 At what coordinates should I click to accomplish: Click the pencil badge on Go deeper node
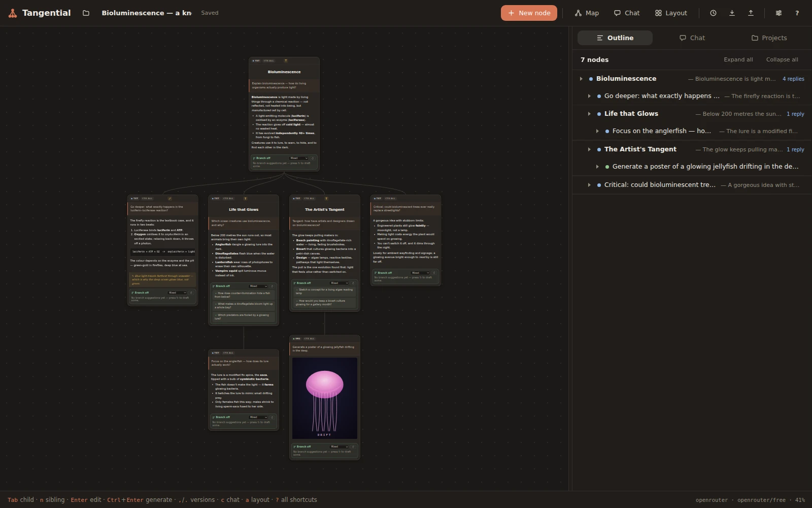(x=170, y=198)
